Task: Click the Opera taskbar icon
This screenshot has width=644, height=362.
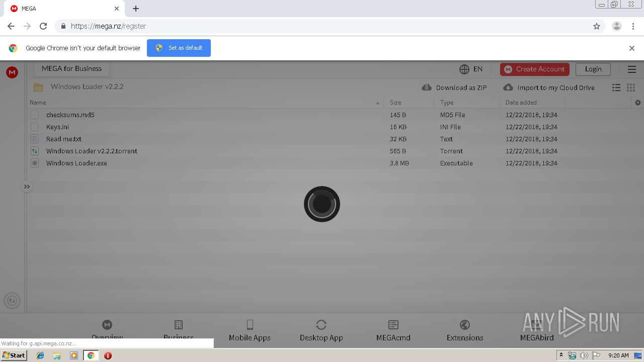Action: pyautogui.click(x=108, y=355)
